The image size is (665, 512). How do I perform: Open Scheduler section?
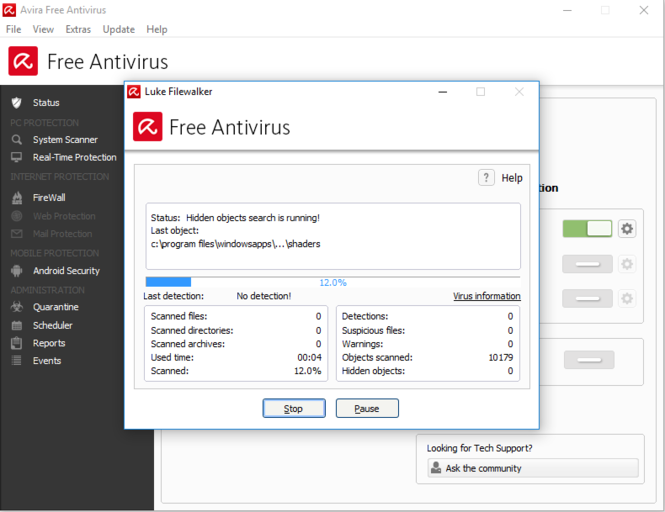pos(53,325)
